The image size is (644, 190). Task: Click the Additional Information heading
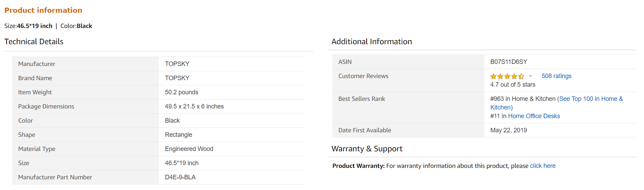click(x=371, y=41)
